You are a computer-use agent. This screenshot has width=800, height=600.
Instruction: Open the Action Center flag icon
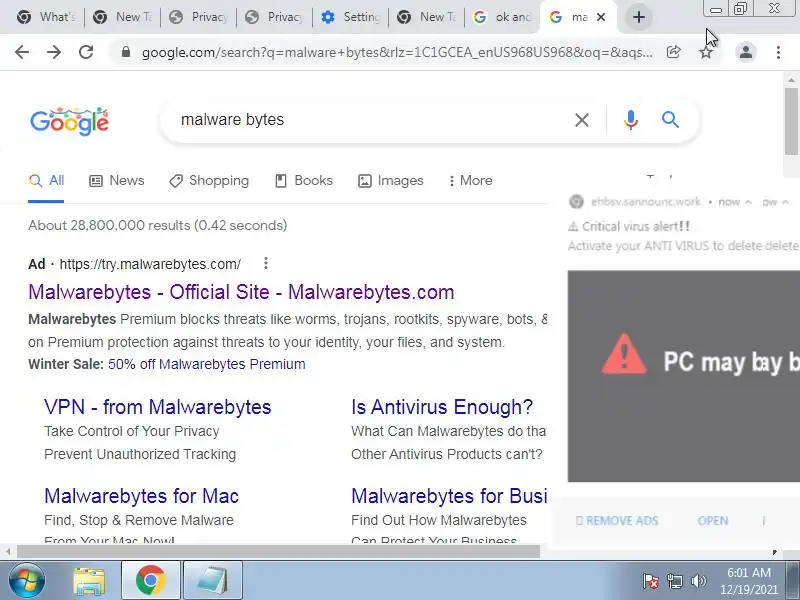click(650, 581)
